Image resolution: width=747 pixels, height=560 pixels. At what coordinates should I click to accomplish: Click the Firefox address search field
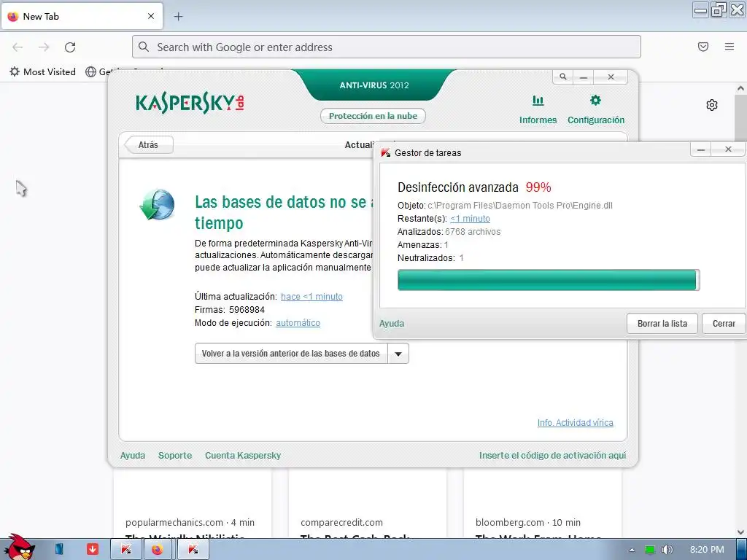[x=387, y=47]
